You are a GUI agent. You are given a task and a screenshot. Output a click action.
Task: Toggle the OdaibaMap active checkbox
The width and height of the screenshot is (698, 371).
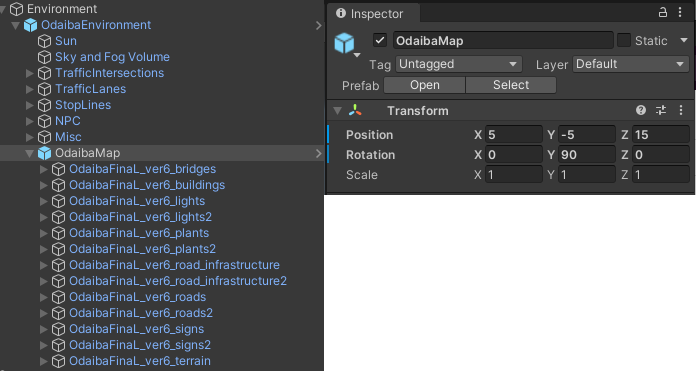tap(380, 41)
